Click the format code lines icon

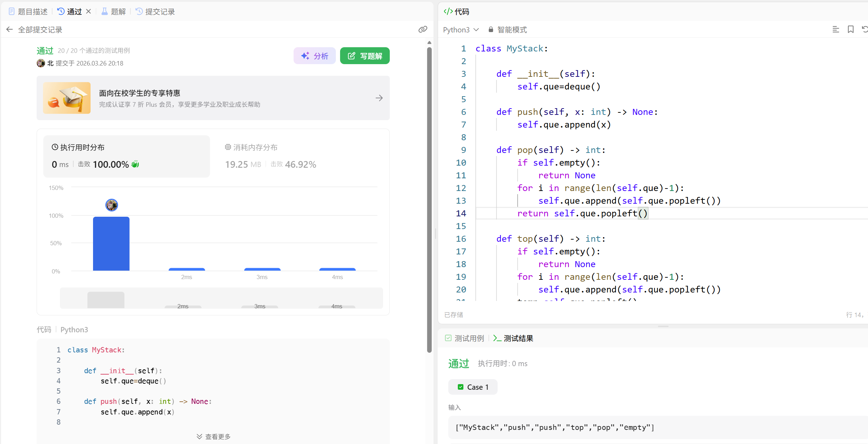(836, 30)
